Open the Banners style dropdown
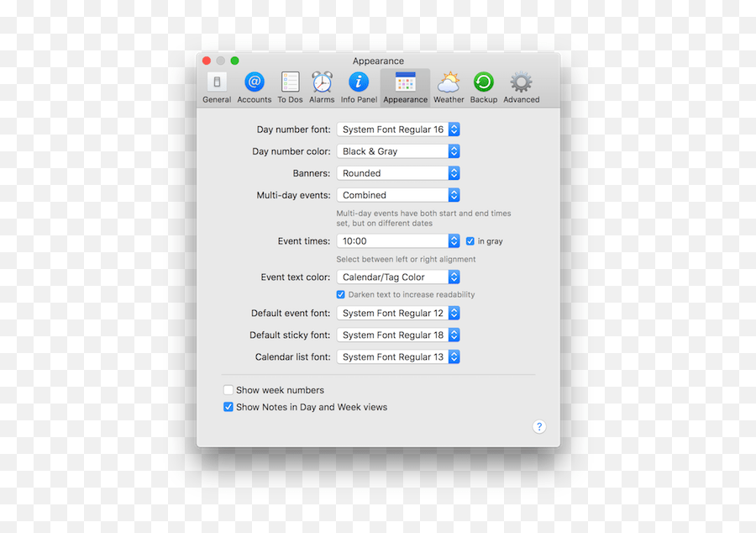756x533 pixels. 397,172
